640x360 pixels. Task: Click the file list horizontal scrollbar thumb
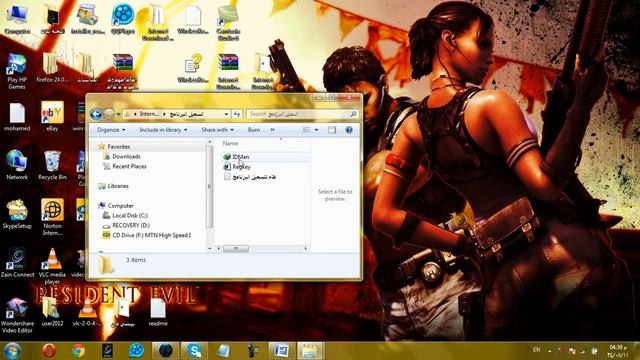236,248
